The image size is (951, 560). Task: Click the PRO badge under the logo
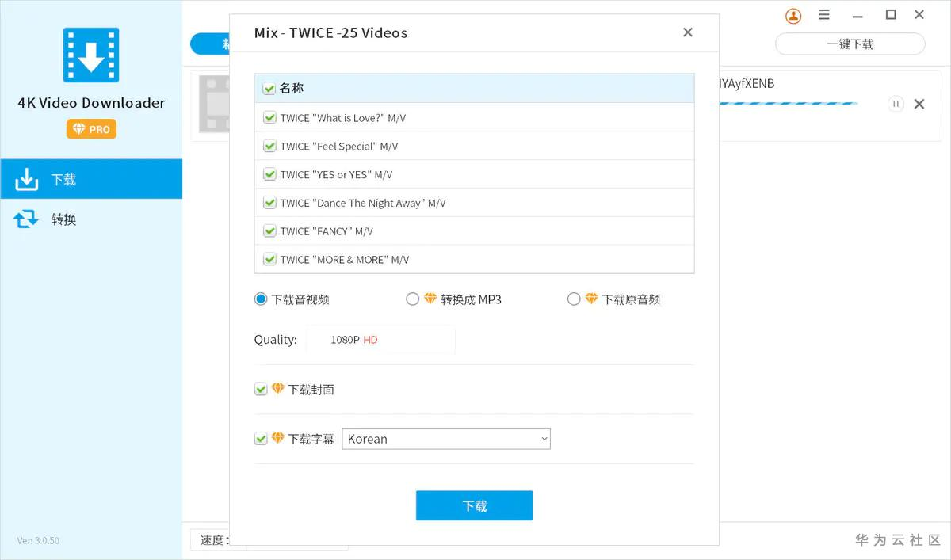[90, 128]
